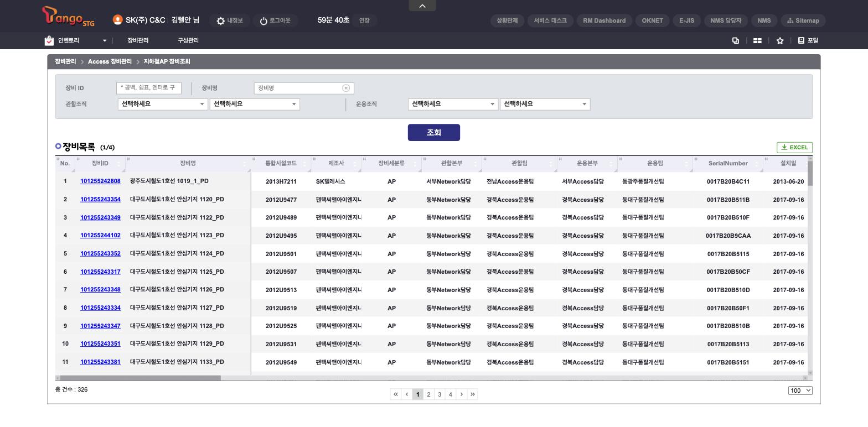
Task: Go to the previous page of results
Action: click(407, 394)
